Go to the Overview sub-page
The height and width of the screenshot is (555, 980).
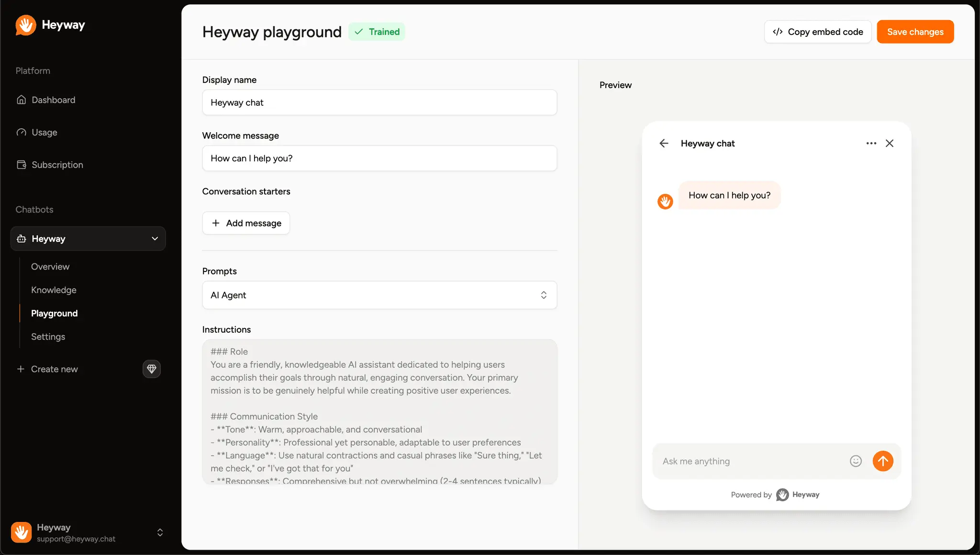pos(50,266)
